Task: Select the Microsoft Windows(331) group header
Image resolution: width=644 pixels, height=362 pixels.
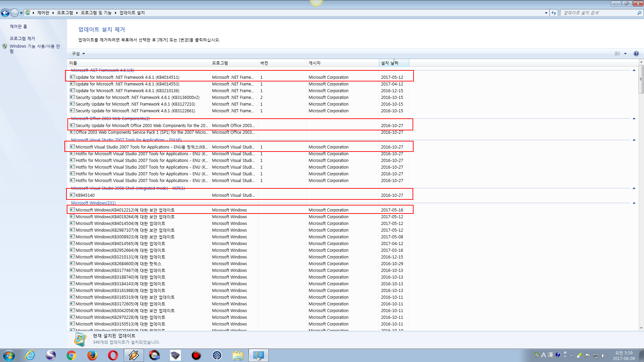Action: pyautogui.click(x=93, y=203)
